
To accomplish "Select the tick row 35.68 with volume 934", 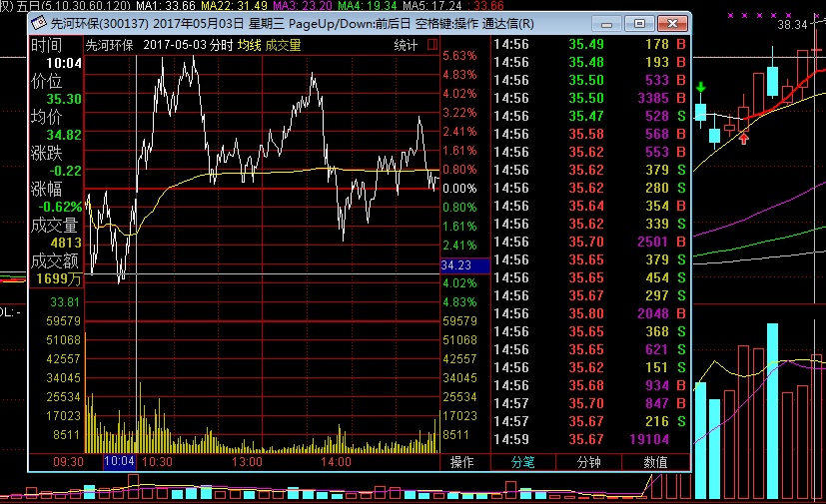I will [x=590, y=385].
